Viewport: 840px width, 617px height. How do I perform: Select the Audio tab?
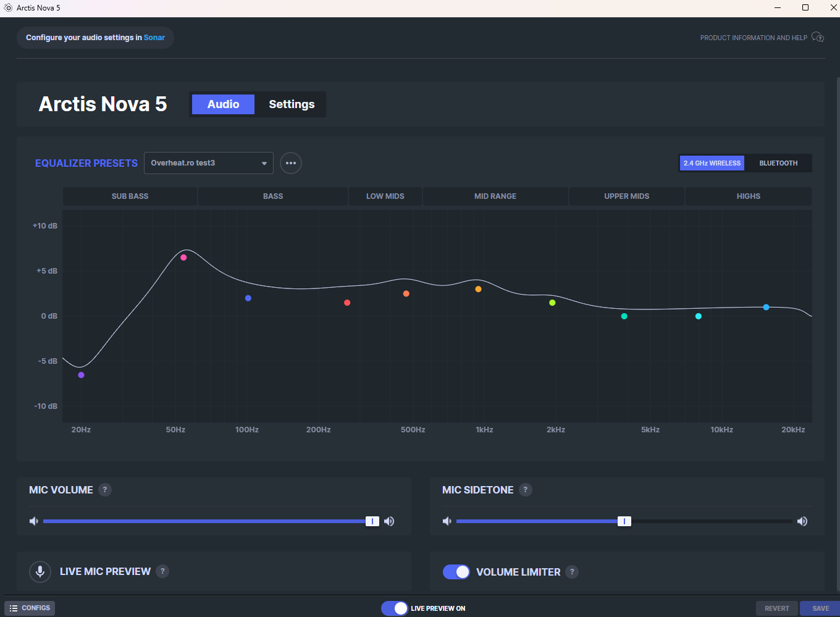223,104
